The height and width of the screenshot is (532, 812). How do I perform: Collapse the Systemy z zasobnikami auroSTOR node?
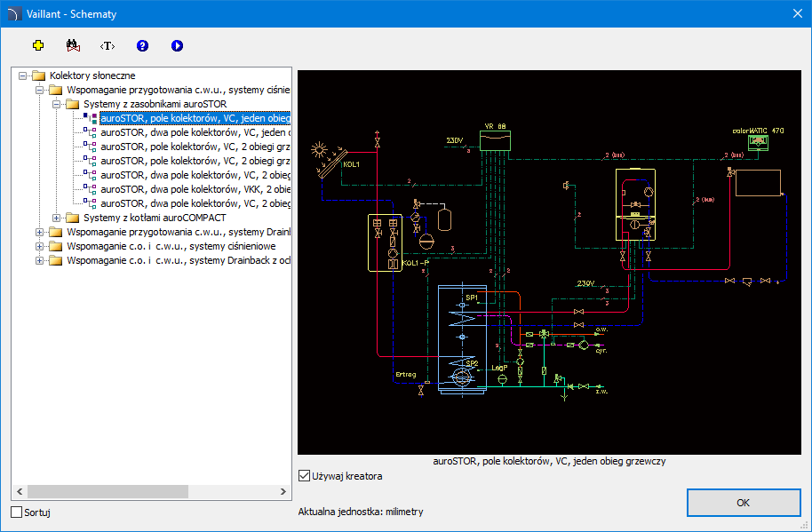(x=58, y=104)
